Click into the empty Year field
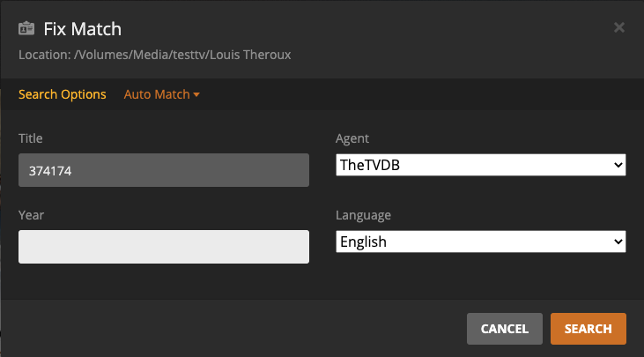 [x=164, y=247]
